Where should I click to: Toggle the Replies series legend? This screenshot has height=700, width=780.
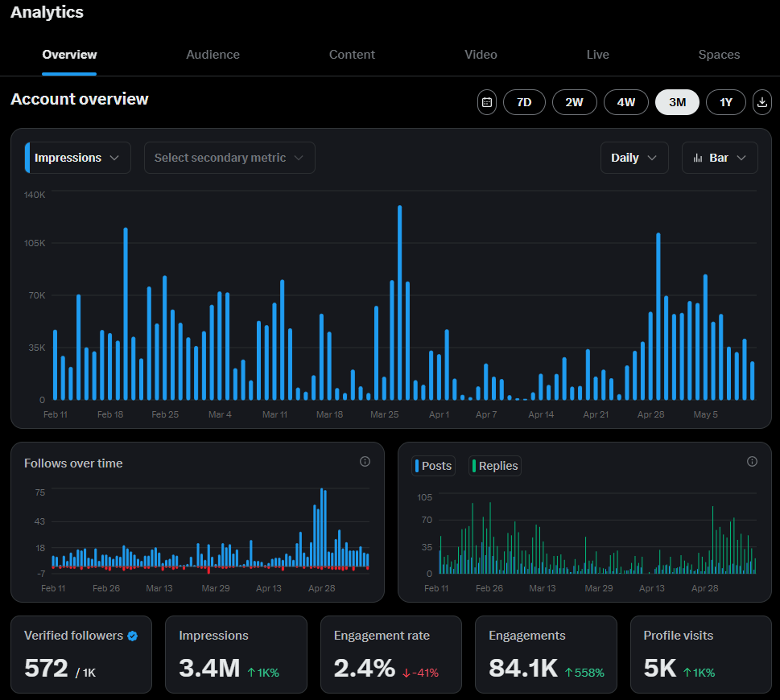coord(495,466)
